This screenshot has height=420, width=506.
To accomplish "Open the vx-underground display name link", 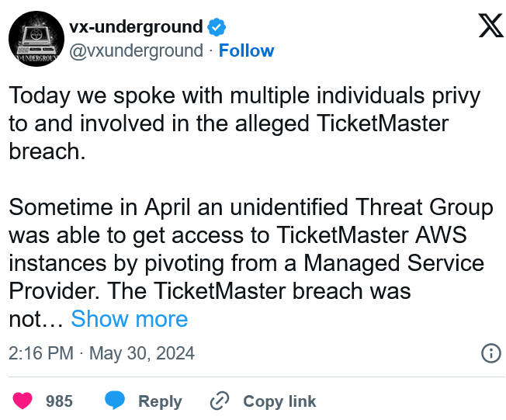I will point(136,26).
